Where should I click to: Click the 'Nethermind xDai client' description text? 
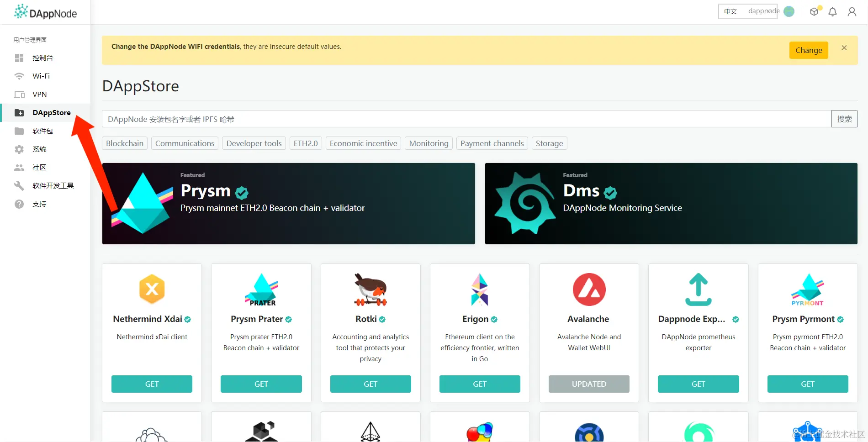point(152,337)
